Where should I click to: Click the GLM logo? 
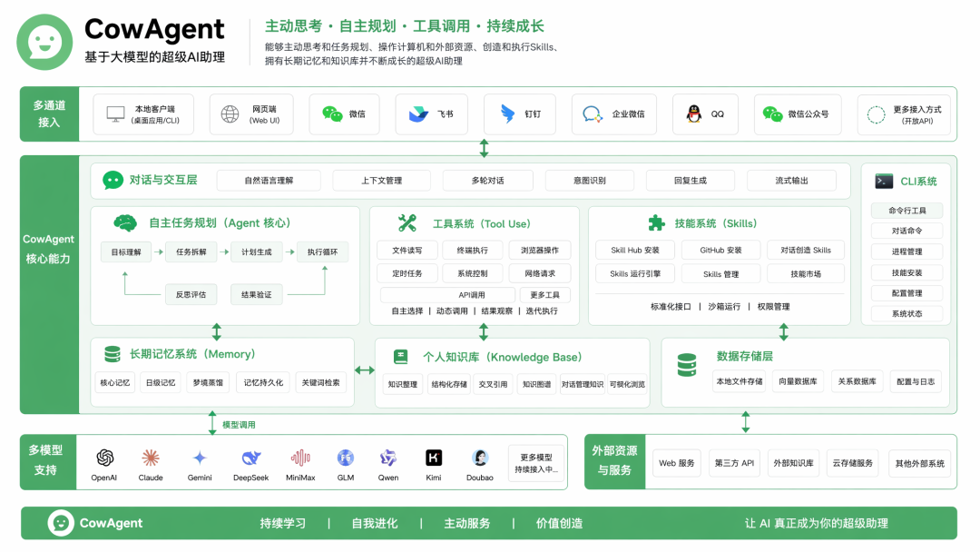tap(346, 458)
